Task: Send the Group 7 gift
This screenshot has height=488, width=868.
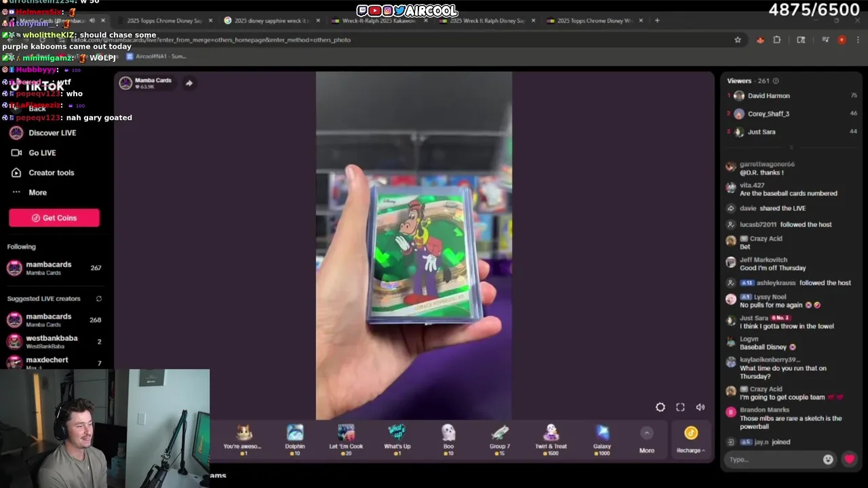Action: tap(500, 439)
